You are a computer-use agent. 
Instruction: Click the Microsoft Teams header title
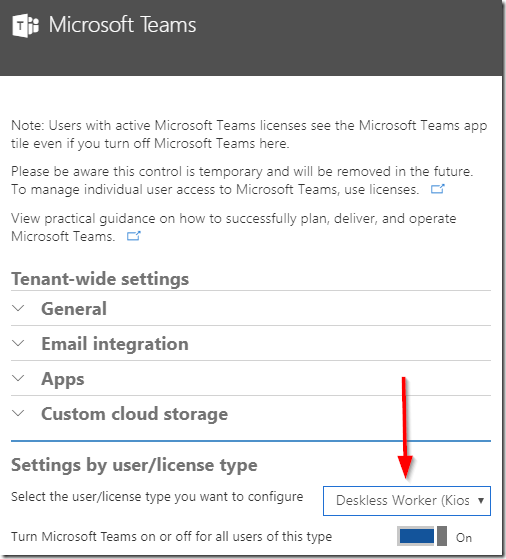tap(122, 25)
